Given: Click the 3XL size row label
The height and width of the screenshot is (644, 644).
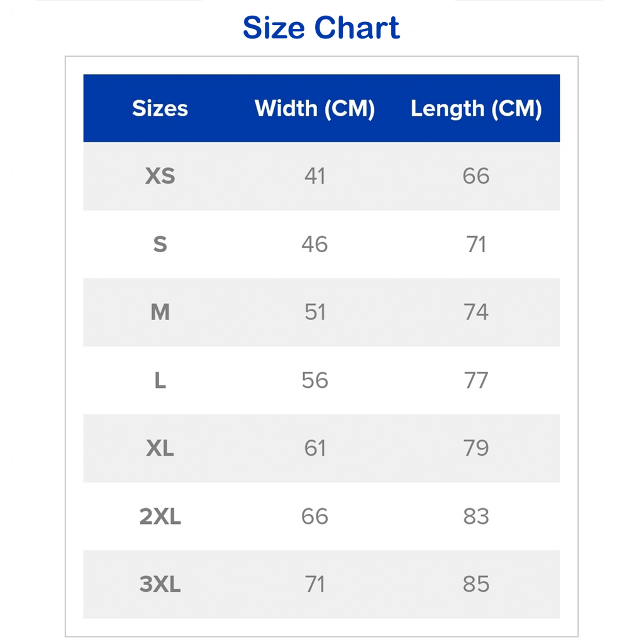Looking at the screenshot, I should coord(160,584).
